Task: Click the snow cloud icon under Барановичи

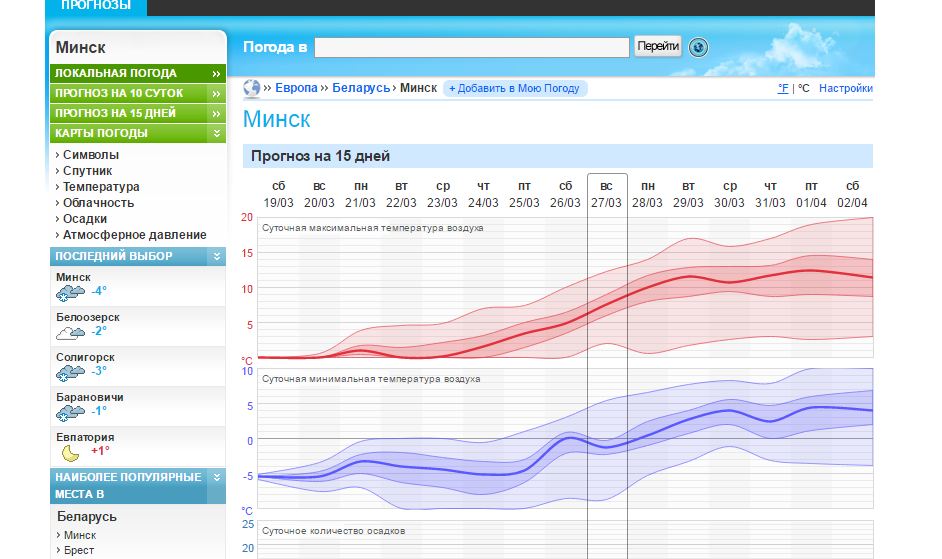Action: (x=69, y=411)
